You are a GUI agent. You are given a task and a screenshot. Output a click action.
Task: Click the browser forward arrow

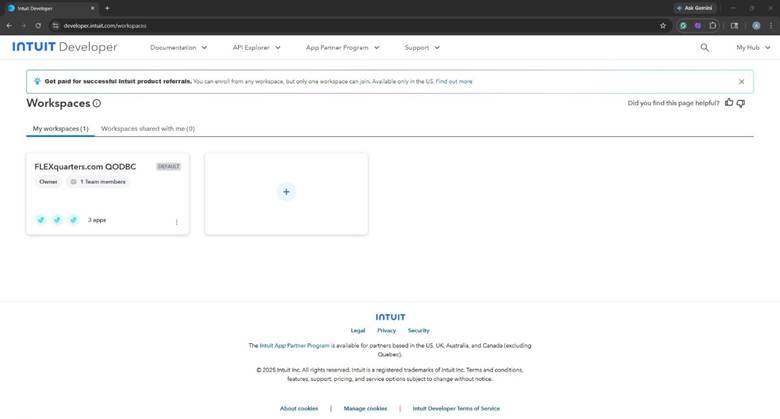click(x=23, y=25)
